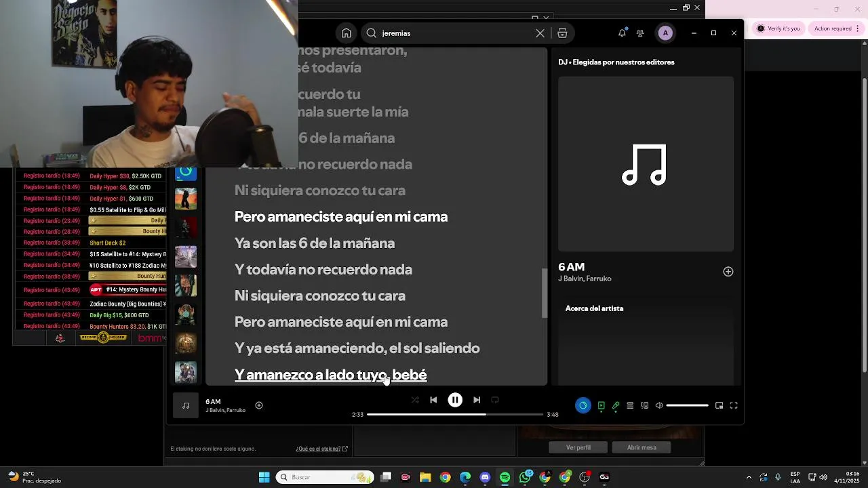Viewport: 868px width, 488px height.
Task: Click the now-playing album art placeholder
Action: coord(646,164)
